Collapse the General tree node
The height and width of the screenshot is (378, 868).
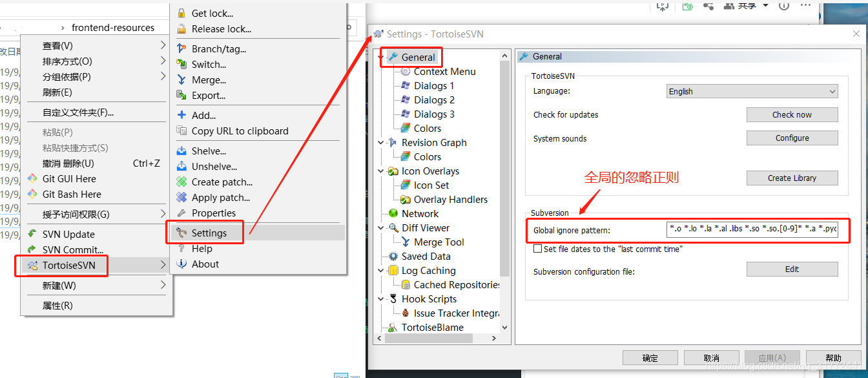381,58
